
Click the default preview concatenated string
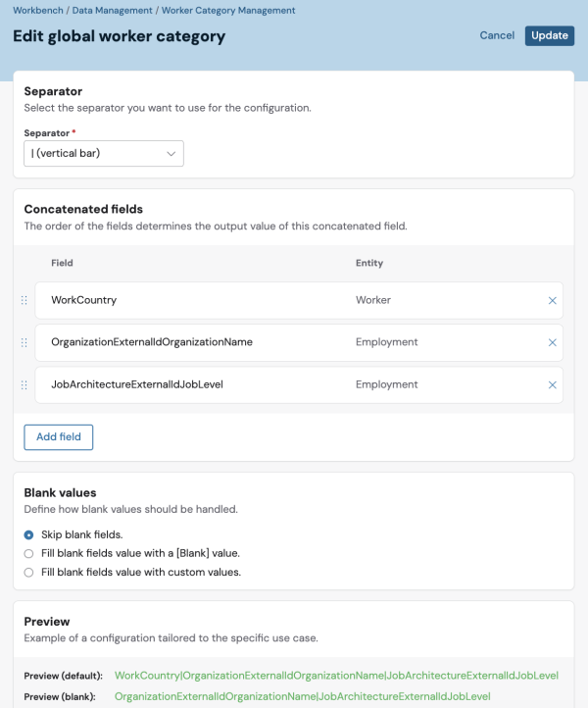(x=336, y=676)
